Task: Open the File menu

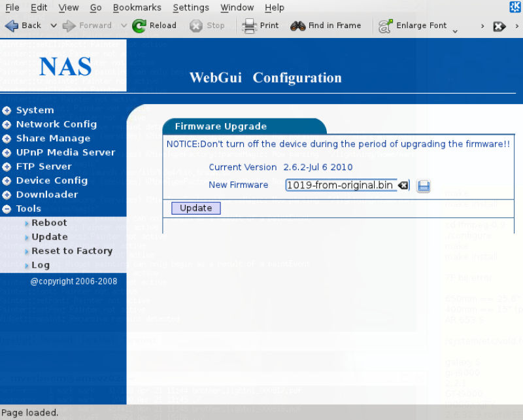Action: pyautogui.click(x=12, y=7)
